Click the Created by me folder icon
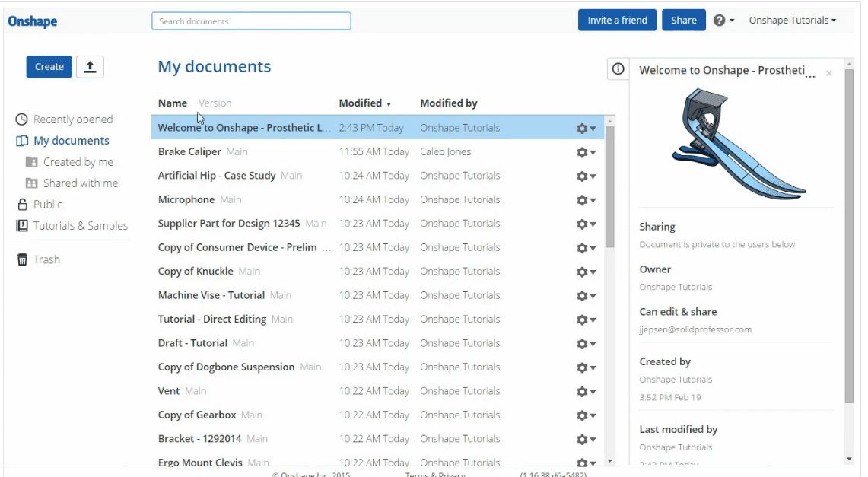Image resolution: width=868 pixels, height=477 pixels. (31, 162)
